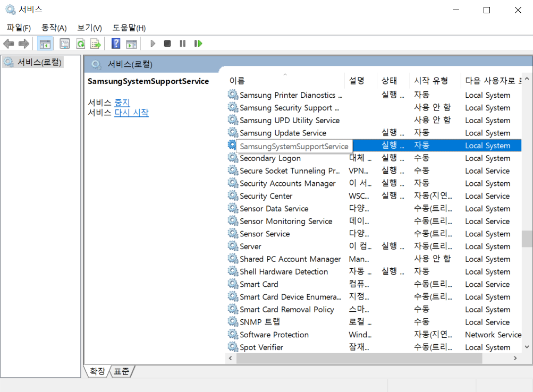Open the 보기(V) menu
Viewport: 533px width, 392px height.
coord(89,28)
